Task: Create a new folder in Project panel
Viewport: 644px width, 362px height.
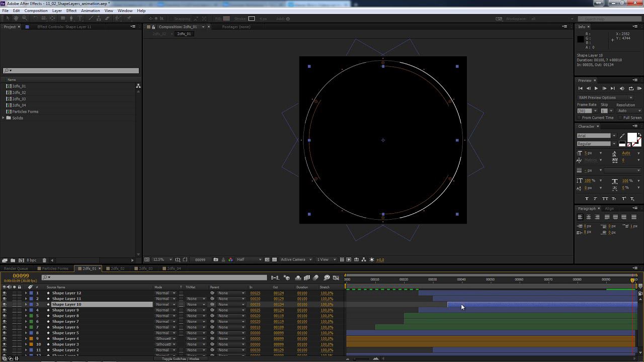Action: [13, 260]
